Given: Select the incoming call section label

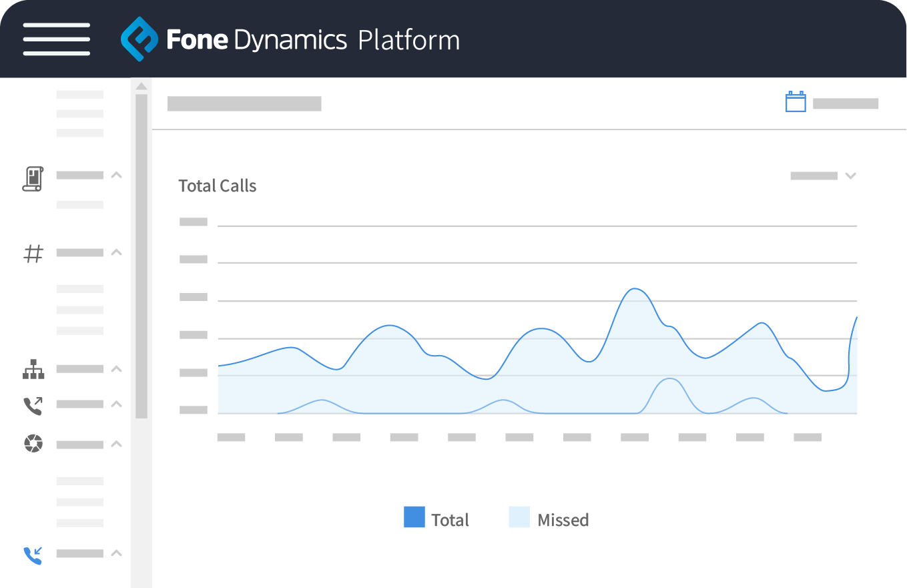Looking at the screenshot, I should pos(79,553).
